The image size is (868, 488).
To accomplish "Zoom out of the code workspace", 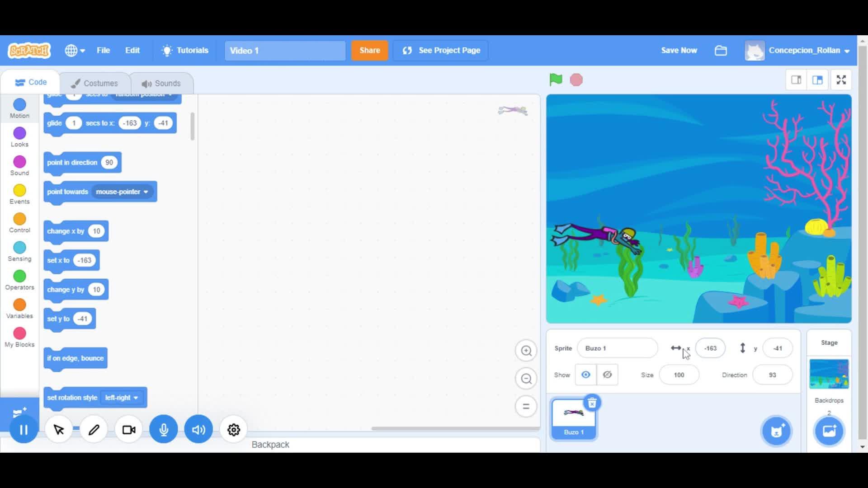I will pyautogui.click(x=526, y=379).
